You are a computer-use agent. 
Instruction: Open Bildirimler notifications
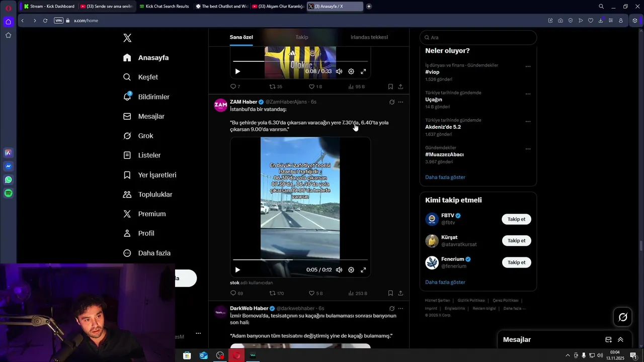coord(146,97)
